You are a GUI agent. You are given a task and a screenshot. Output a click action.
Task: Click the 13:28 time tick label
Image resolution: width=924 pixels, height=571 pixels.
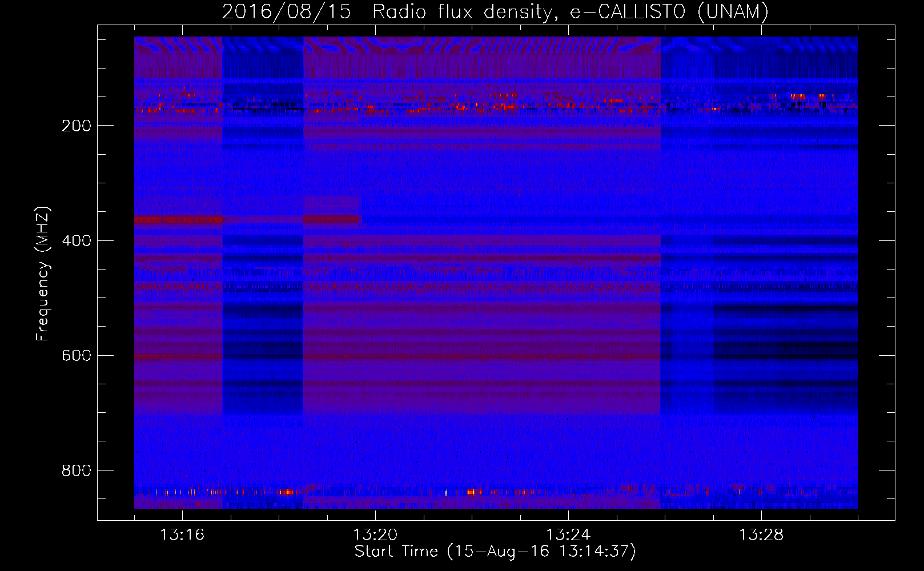tap(761, 534)
